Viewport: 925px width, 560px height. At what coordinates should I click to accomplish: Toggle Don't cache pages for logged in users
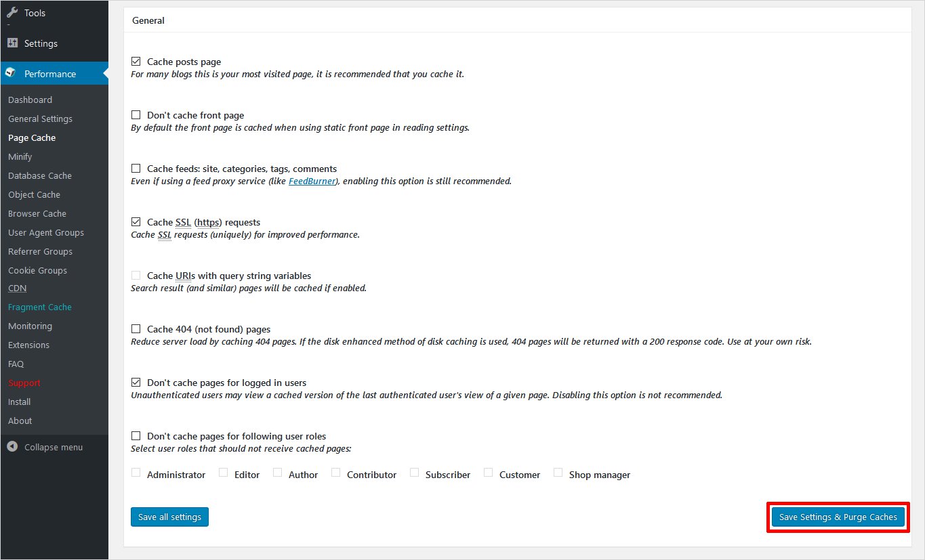pos(136,383)
